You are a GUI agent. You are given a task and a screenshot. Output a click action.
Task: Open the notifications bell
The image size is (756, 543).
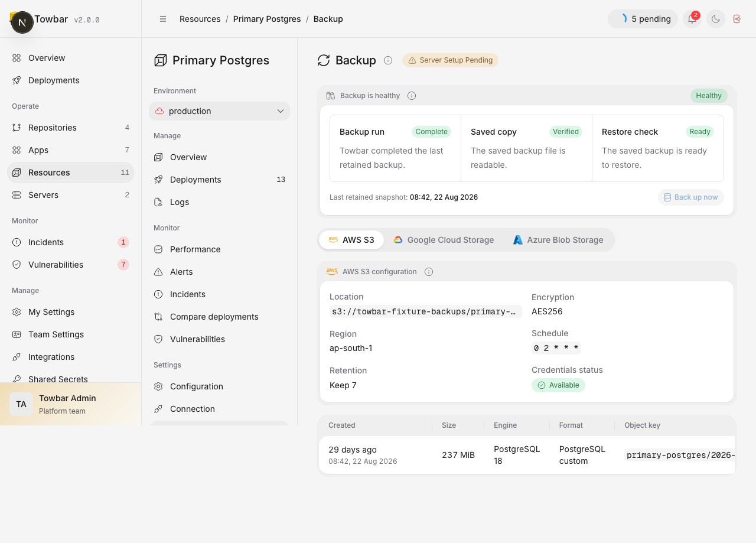[692, 19]
